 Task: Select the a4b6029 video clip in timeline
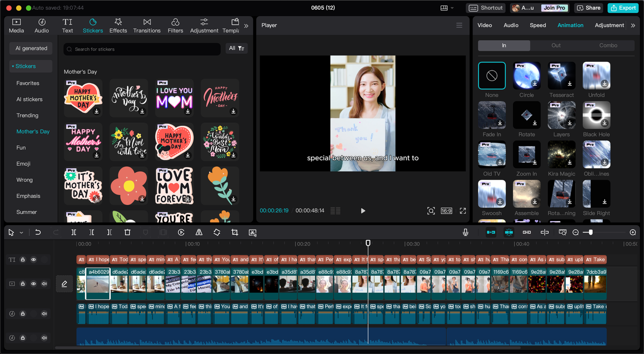[98, 284]
